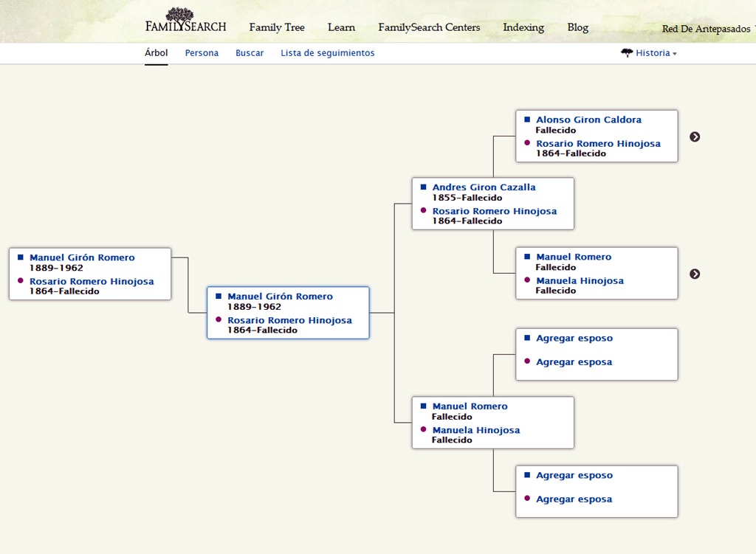
Task: Click Red De Antepasados user name
Action: pos(707,29)
